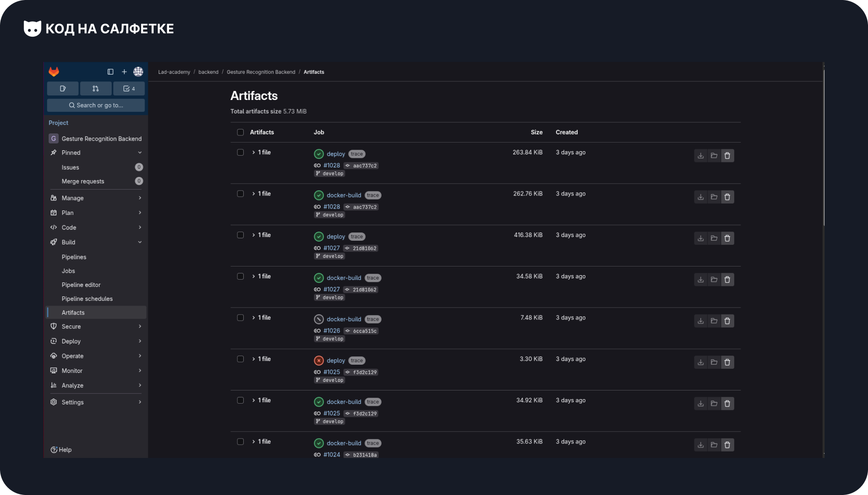Click the Search or go to field
This screenshot has width=868, height=495.
[x=95, y=105]
